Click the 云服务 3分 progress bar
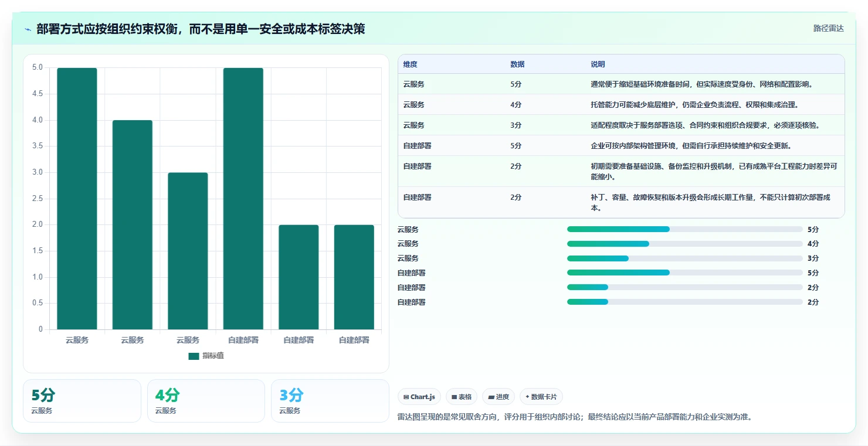The image size is (868, 446). coord(684,258)
